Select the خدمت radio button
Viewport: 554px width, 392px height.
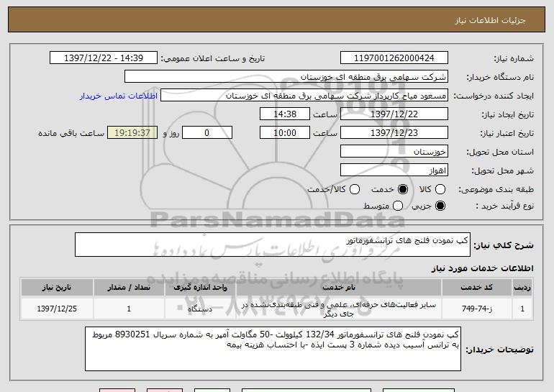pos(403,189)
